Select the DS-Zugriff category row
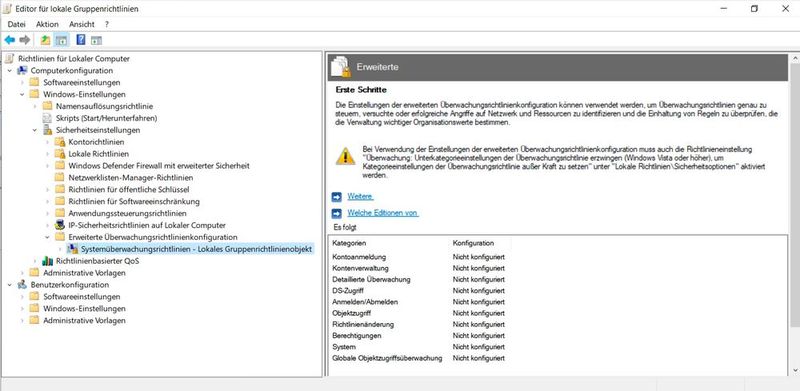The width and height of the screenshot is (800, 391). pos(418,290)
